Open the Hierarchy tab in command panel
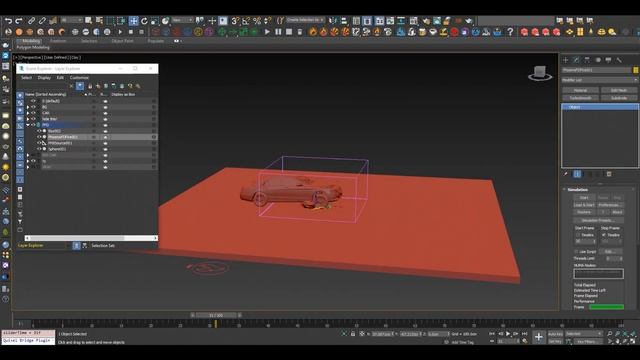640x360 pixels. coord(587,60)
